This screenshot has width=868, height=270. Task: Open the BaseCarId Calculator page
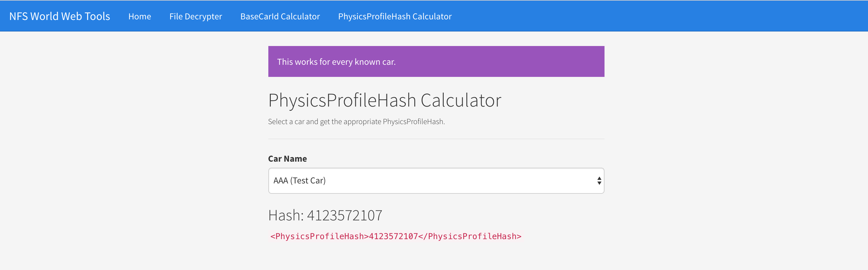click(280, 16)
